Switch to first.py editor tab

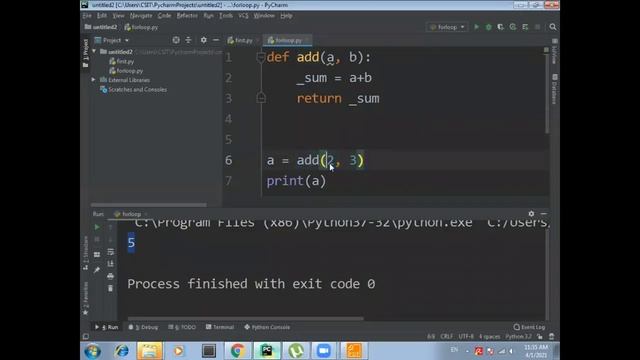[x=242, y=40]
